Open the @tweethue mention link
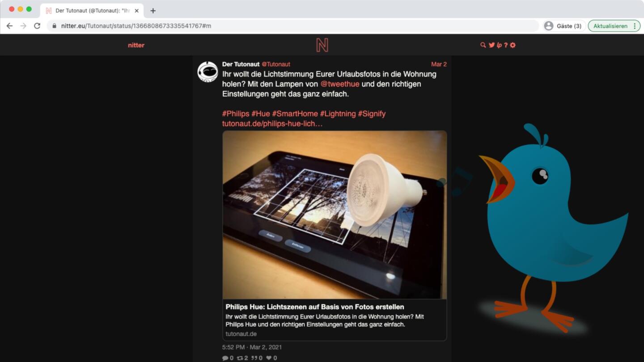Image resolution: width=644 pixels, height=362 pixels. pos(340,84)
